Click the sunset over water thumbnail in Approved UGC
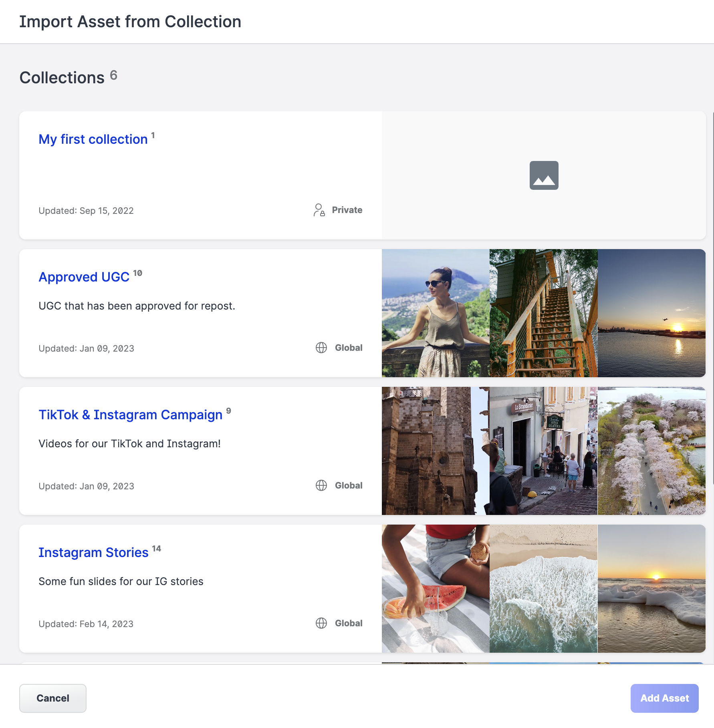Screen dimensions: 714x728 651,313
